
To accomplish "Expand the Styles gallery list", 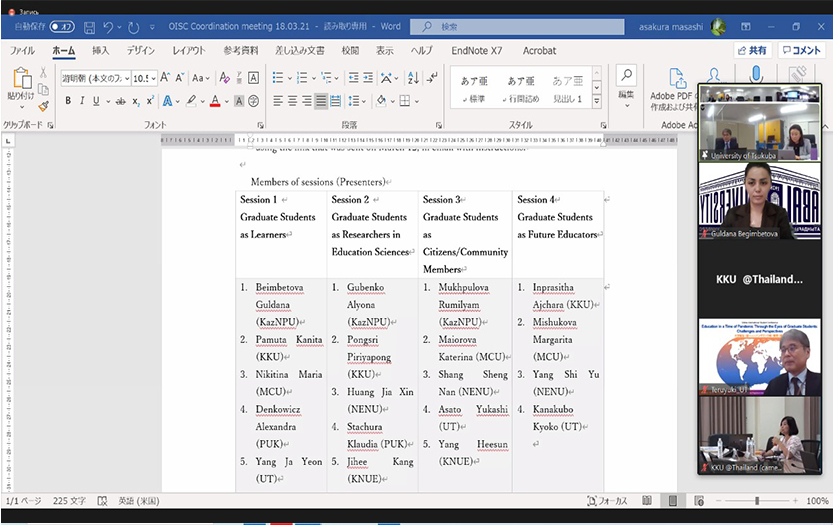I will 597,101.
